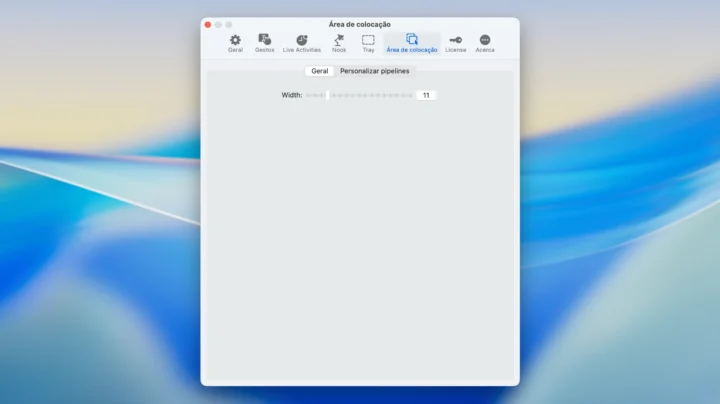Select the Geral segment tab below toolbar
Image resolution: width=720 pixels, height=404 pixels.
click(x=320, y=71)
